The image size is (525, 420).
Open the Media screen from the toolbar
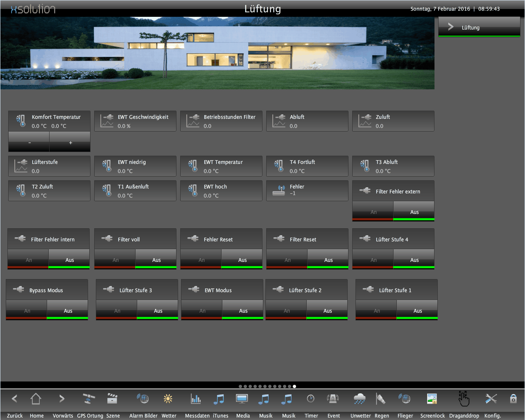click(242, 399)
